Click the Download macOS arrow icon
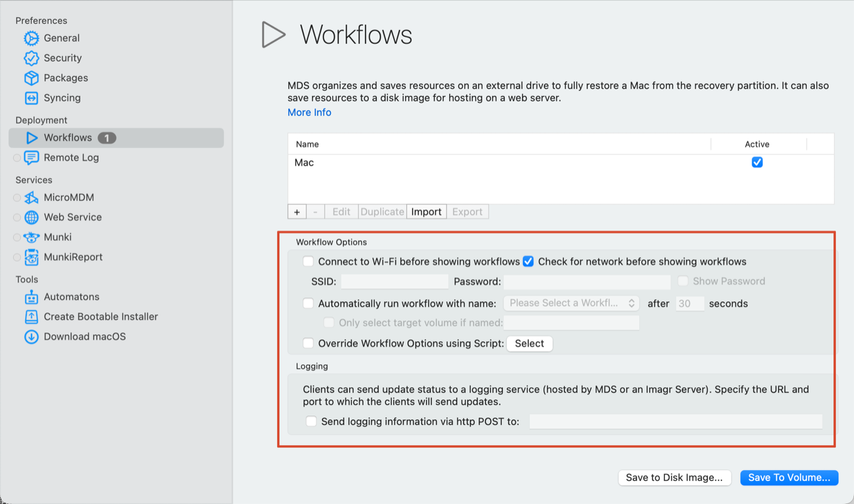The image size is (854, 504). tap(31, 336)
